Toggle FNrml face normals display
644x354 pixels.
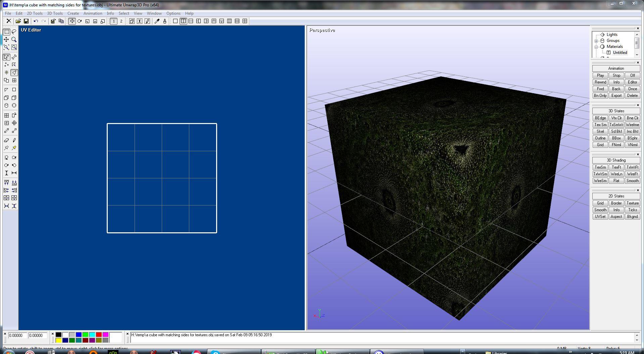point(616,145)
